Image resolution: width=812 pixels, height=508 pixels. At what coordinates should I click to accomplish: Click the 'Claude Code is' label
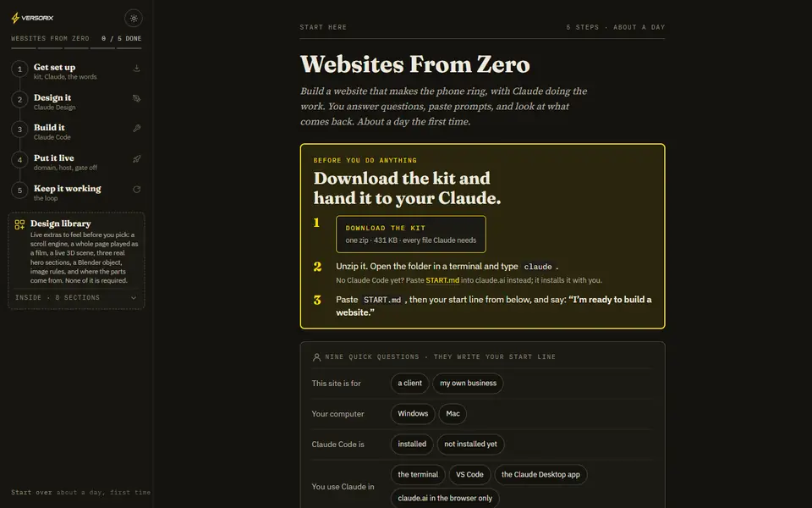[337, 444]
